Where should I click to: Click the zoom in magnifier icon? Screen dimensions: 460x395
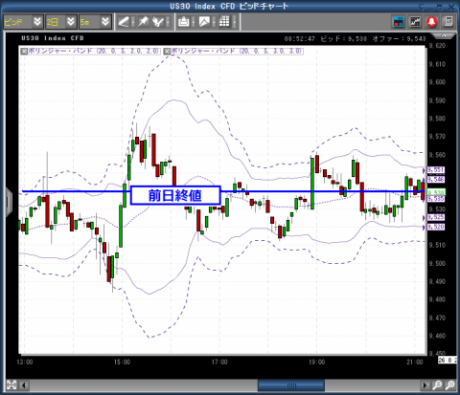pos(437,385)
